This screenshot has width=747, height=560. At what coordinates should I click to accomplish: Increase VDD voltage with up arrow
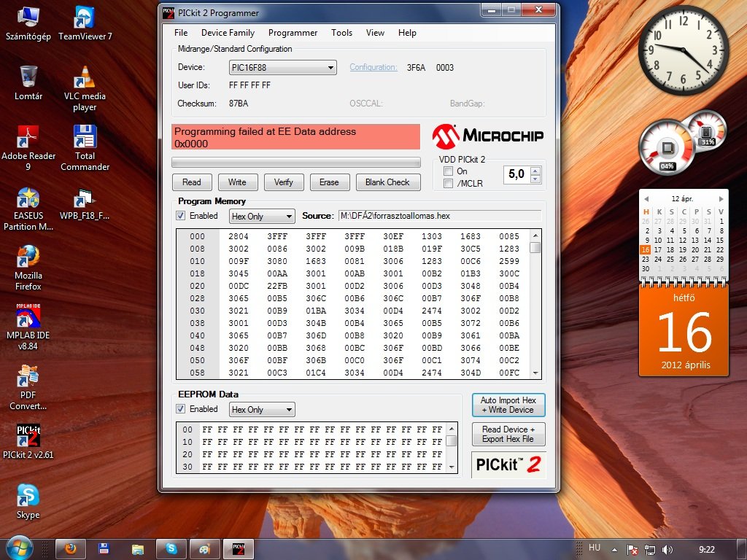(x=535, y=171)
